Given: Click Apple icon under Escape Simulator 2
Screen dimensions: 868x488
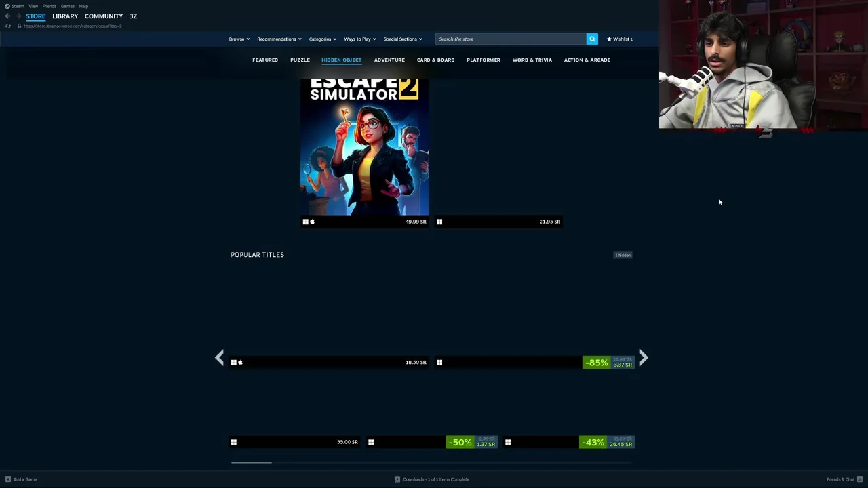Looking at the screenshot, I should [312, 222].
